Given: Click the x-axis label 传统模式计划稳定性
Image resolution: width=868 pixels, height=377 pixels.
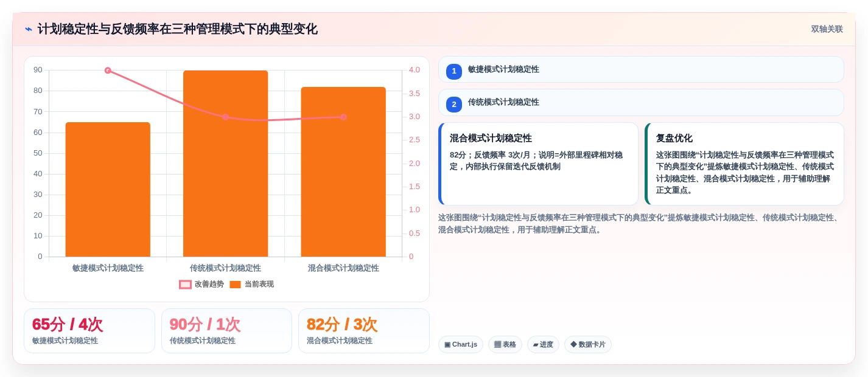Looking at the screenshot, I should [x=225, y=268].
